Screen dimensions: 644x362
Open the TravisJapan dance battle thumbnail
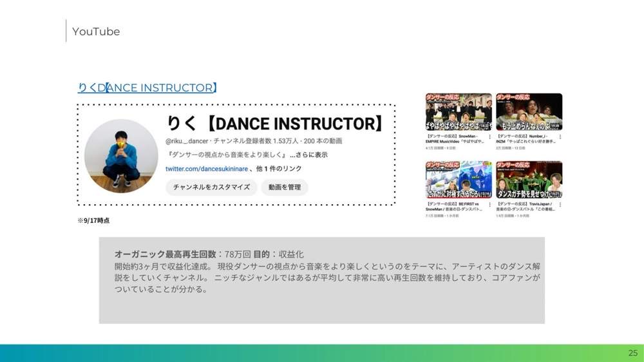click(529, 180)
